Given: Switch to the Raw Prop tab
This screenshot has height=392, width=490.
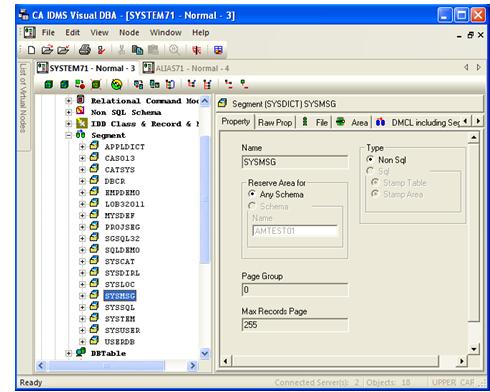Looking at the screenshot, I should [x=275, y=123].
